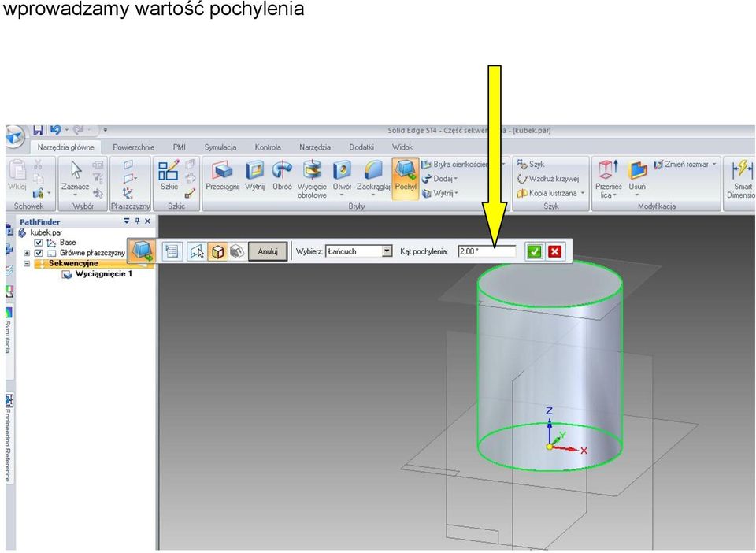Open the Dodaj dropdown

[x=439, y=179]
